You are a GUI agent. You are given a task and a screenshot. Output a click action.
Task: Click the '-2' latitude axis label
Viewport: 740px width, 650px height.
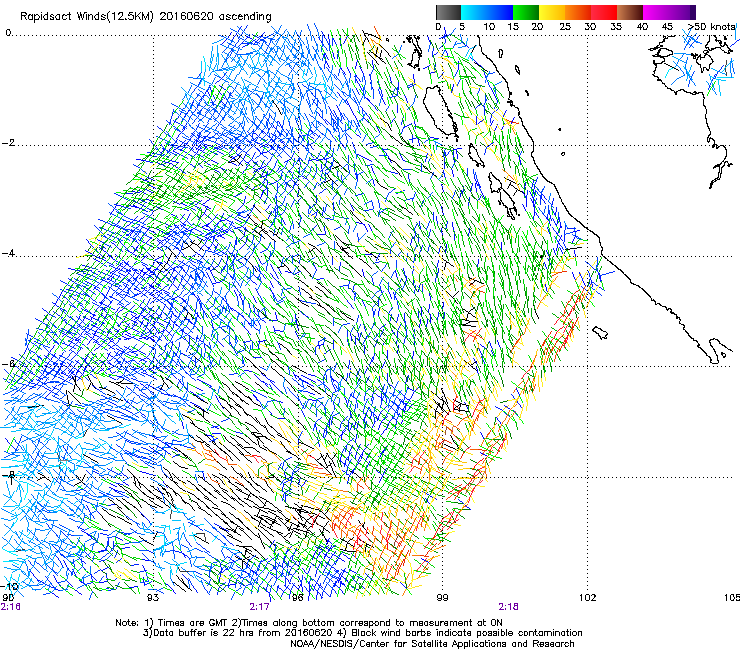click(x=8, y=143)
